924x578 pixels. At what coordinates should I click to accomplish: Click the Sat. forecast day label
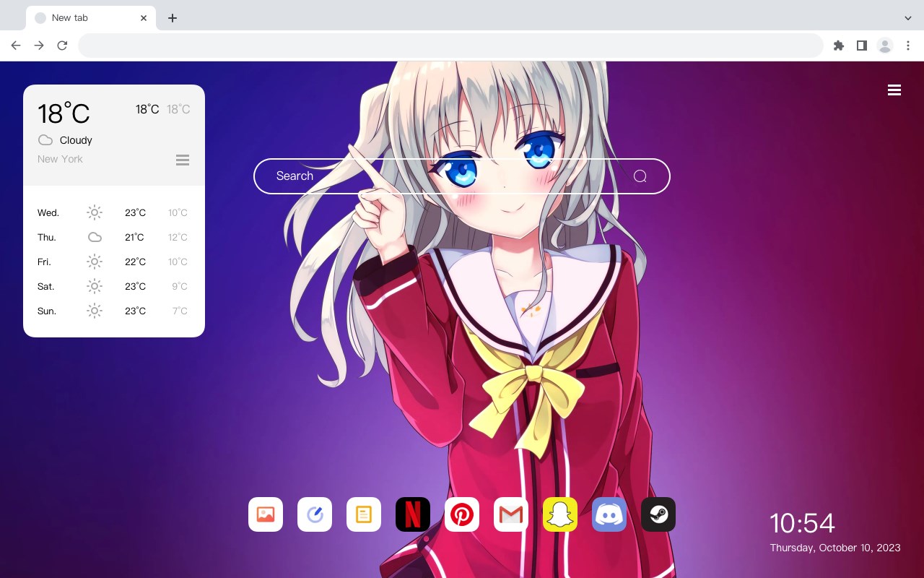tap(46, 287)
